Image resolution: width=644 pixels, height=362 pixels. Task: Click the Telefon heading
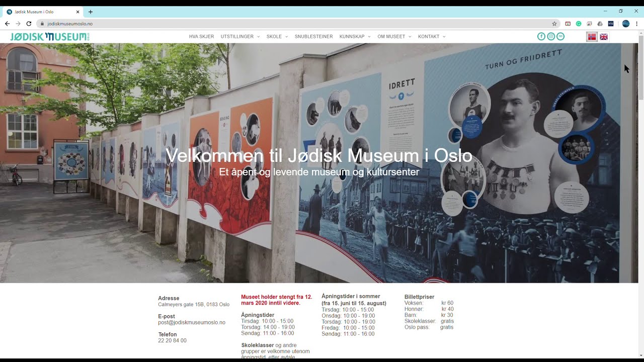tap(168, 334)
